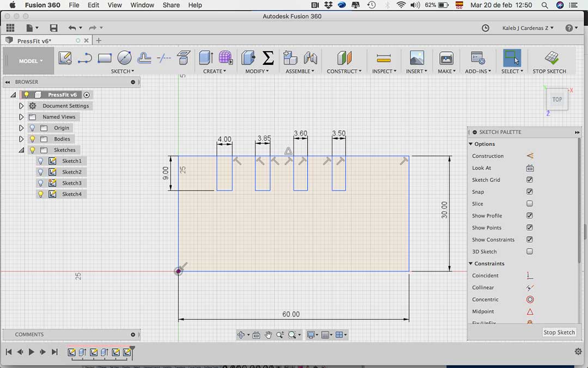Image resolution: width=588 pixels, height=368 pixels.
Task: Click the Measure ruler icon in Inspect
Action: pyautogui.click(x=384, y=58)
